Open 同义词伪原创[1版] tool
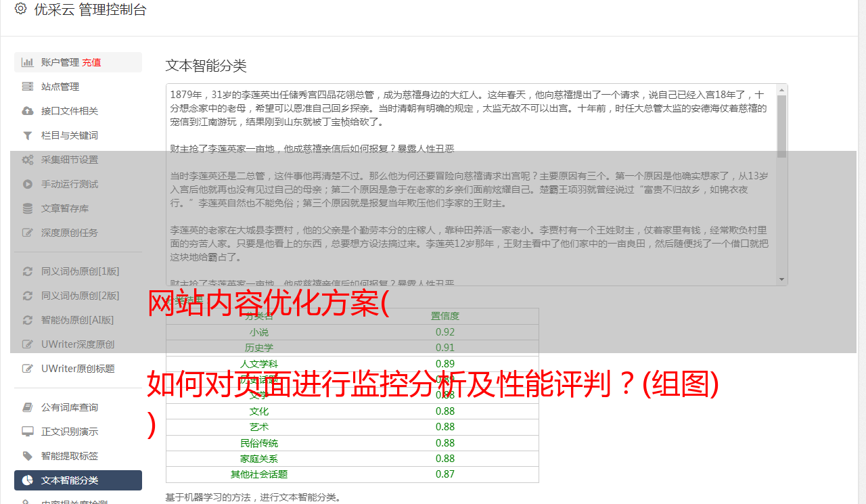Viewport: 866px width, 504px height. click(x=78, y=271)
